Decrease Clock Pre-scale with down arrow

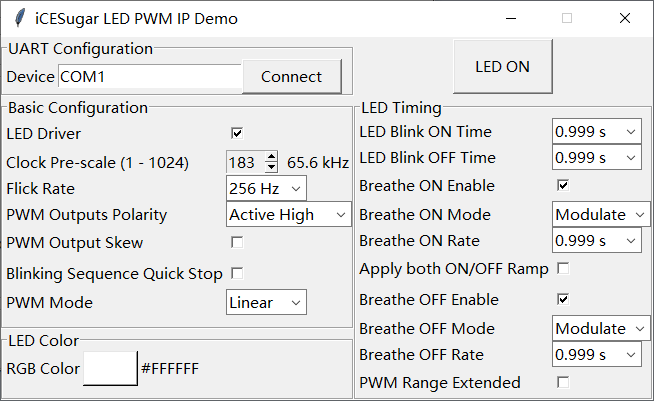(x=271, y=167)
